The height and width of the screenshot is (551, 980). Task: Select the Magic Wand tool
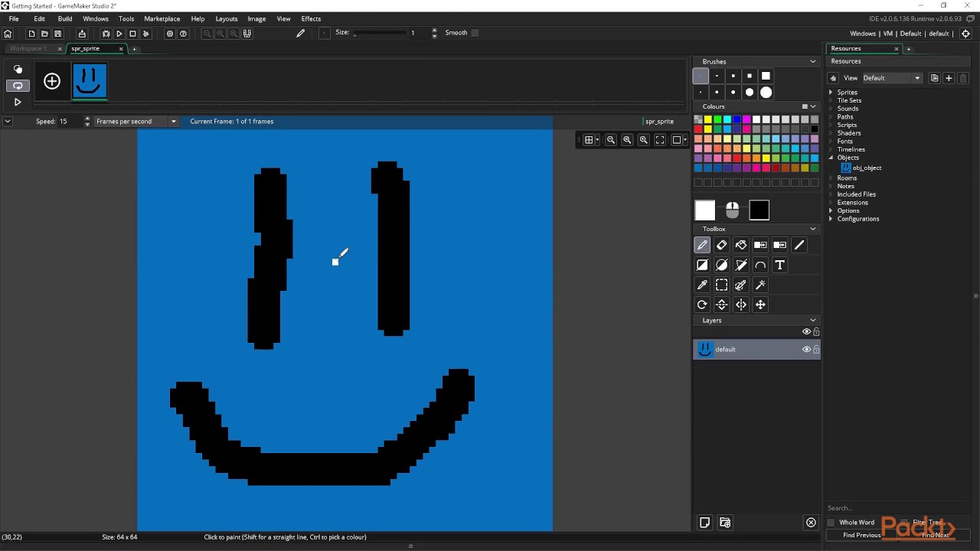pyautogui.click(x=760, y=285)
